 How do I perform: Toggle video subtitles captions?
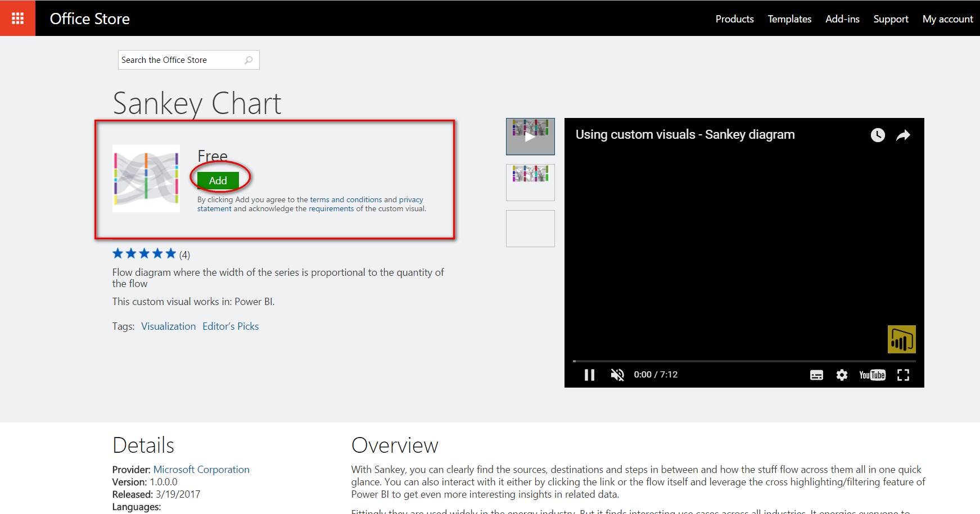coord(816,375)
